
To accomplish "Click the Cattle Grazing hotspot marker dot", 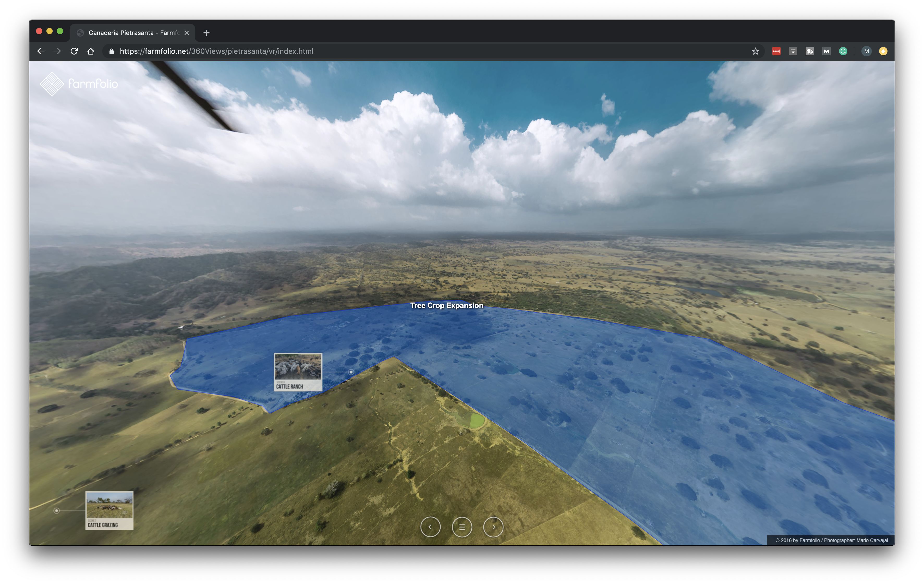I will (x=56, y=510).
